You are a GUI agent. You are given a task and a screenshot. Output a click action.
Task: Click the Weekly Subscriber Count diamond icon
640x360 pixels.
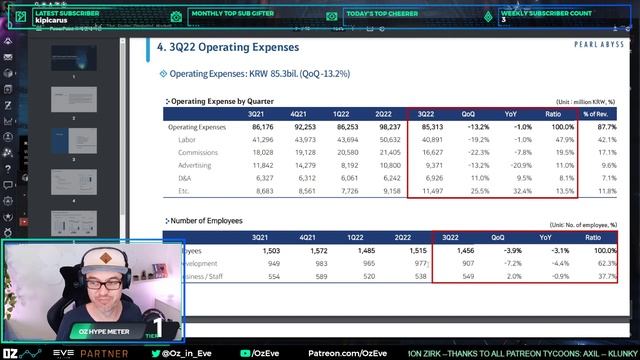(x=488, y=17)
